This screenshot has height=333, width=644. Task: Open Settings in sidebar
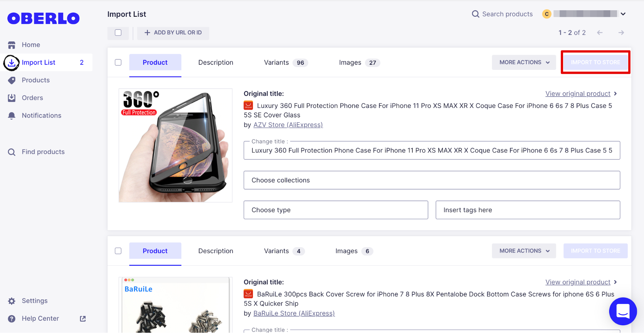coord(35,301)
